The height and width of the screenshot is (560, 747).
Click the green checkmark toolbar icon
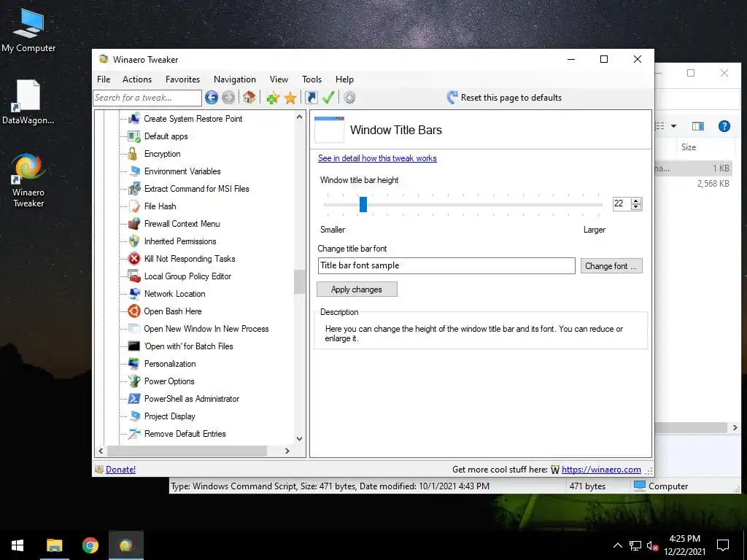pos(328,98)
